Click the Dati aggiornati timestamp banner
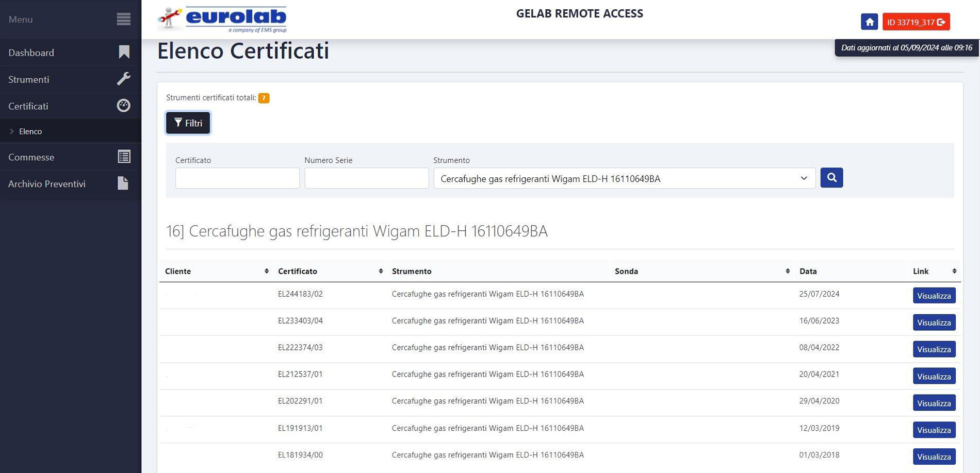The image size is (980, 473). pyautogui.click(x=907, y=48)
